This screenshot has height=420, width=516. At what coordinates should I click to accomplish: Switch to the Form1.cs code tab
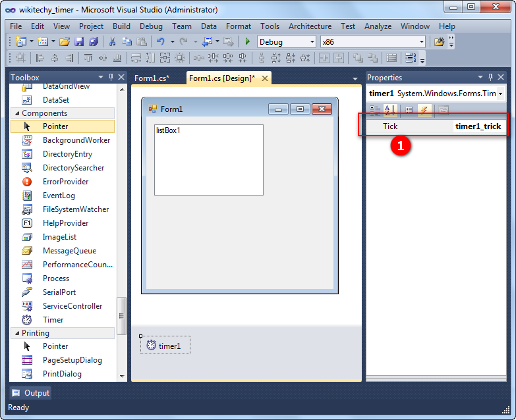(x=152, y=78)
